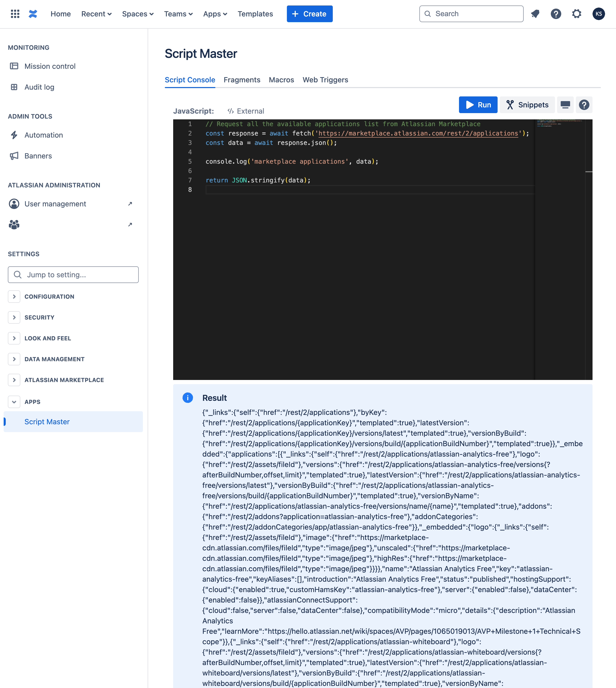Image resolution: width=616 pixels, height=688 pixels.
Task: Open the settings gear icon
Action: 577,14
